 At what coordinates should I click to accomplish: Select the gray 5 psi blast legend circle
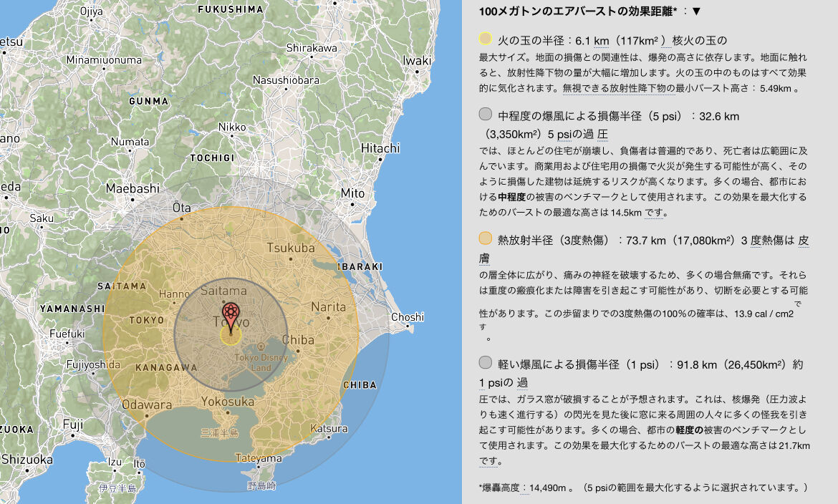(486, 114)
